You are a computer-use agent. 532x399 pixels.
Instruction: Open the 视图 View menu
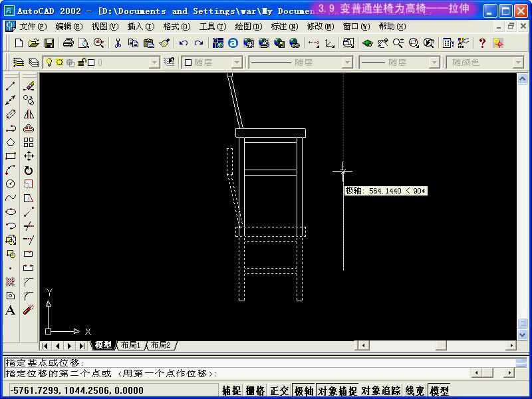click(x=105, y=27)
